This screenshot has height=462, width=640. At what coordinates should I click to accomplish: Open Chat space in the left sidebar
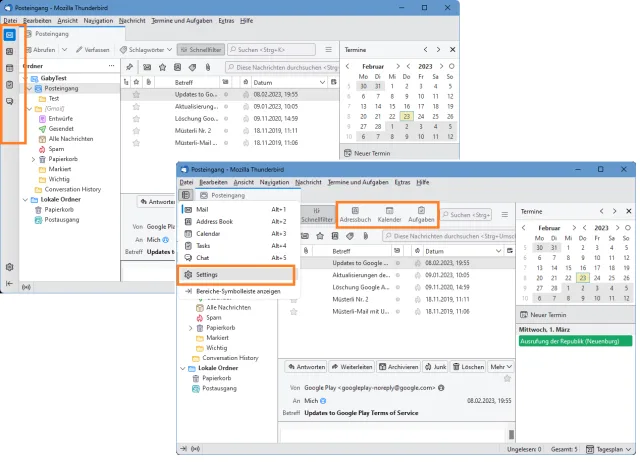point(10,101)
